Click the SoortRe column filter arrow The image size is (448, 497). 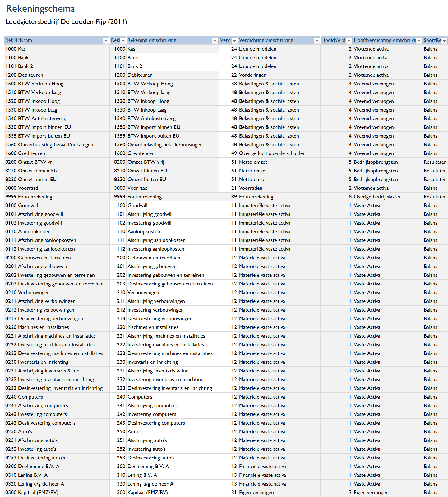coord(444,41)
